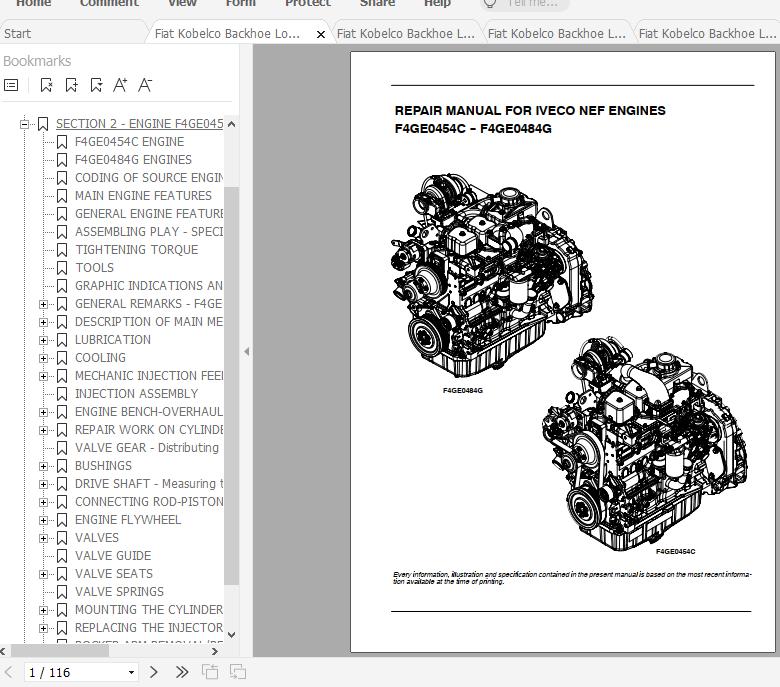Open the page number dropdown arrow

(x=131, y=673)
